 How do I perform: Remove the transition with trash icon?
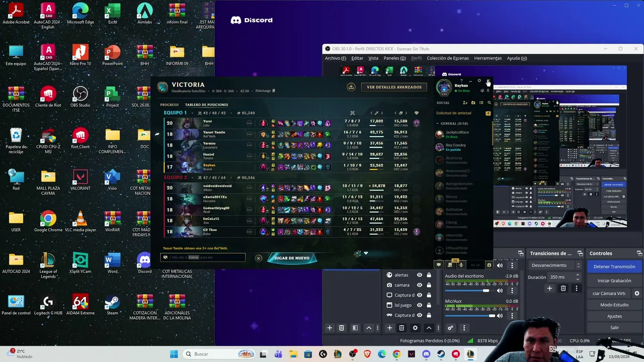(563, 288)
